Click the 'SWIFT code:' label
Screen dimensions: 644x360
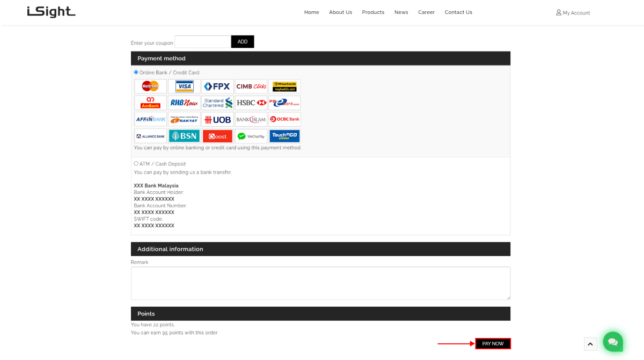tap(148, 219)
